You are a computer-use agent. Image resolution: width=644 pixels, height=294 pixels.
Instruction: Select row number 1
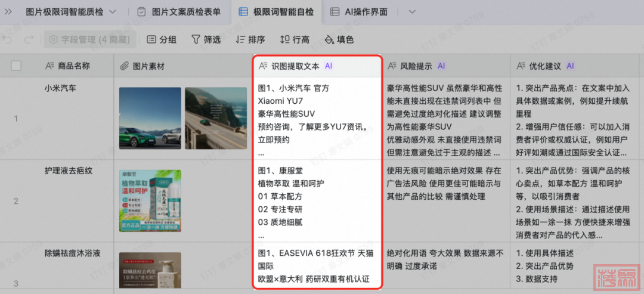point(16,119)
